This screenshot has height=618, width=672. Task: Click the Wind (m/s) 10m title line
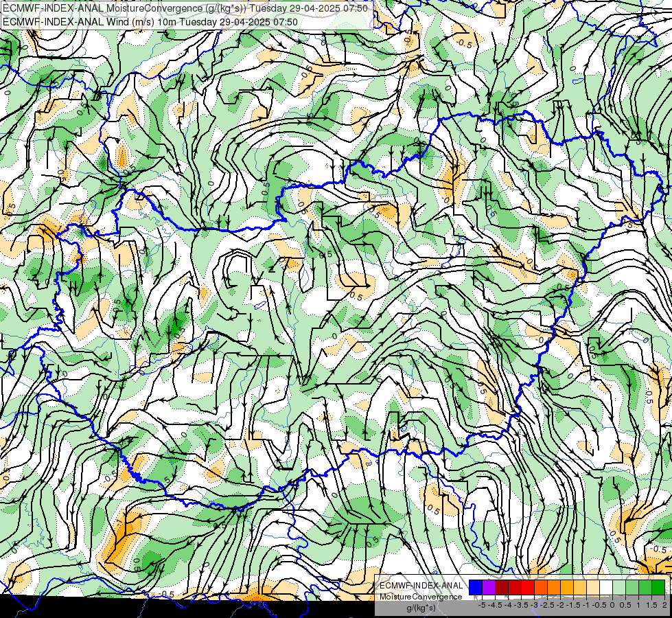pyautogui.click(x=150, y=21)
